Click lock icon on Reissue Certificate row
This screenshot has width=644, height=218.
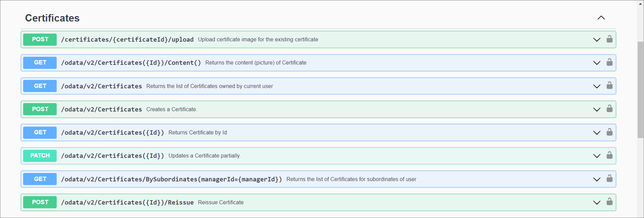609,202
